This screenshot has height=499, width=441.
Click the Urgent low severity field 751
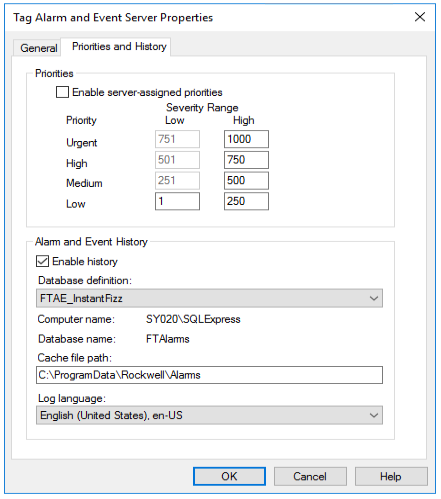click(177, 139)
